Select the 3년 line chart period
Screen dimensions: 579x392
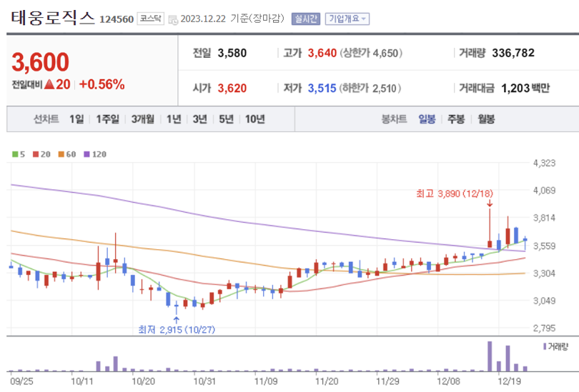click(x=199, y=119)
